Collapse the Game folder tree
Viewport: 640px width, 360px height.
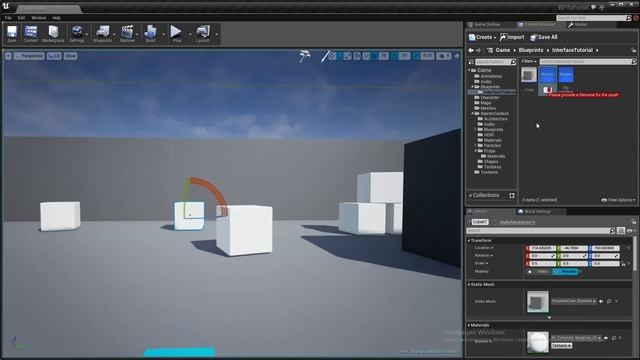coord(470,70)
